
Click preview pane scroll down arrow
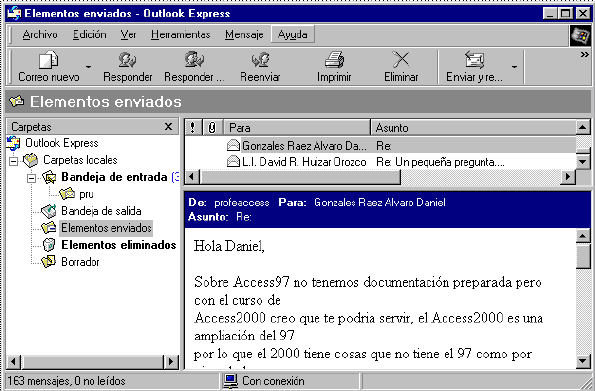pos(583,361)
